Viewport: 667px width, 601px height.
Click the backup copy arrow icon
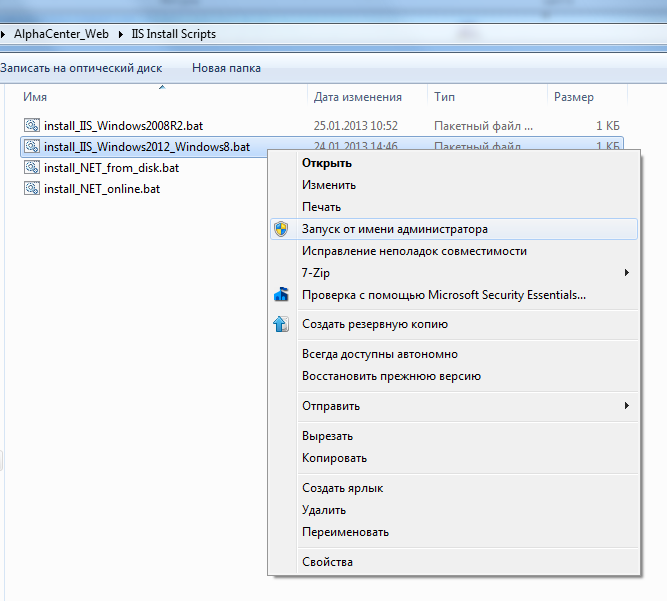point(281,324)
